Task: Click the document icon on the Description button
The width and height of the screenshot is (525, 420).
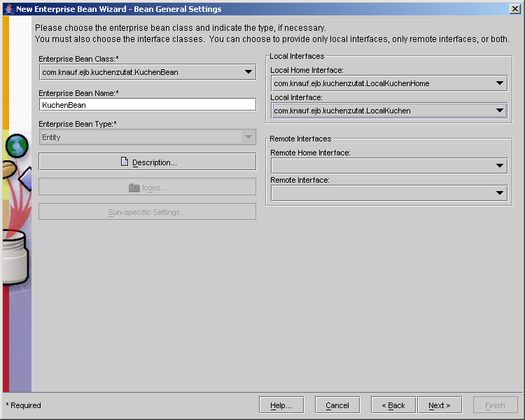Action: pos(125,162)
